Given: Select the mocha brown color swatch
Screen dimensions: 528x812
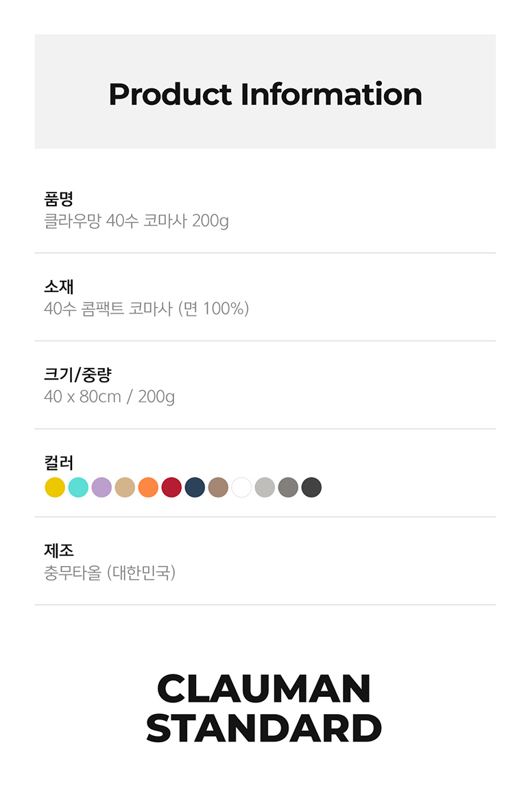Looking at the screenshot, I should point(218,487).
